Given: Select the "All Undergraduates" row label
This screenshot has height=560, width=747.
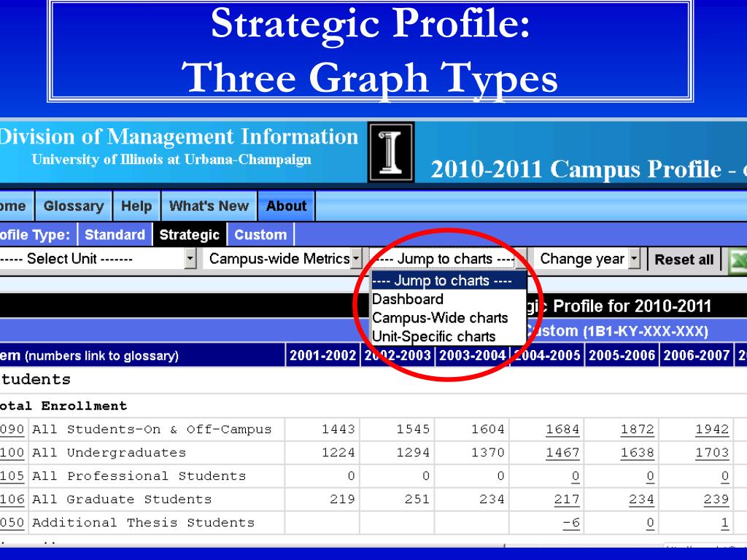Looking at the screenshot, I should pos(109,453).
